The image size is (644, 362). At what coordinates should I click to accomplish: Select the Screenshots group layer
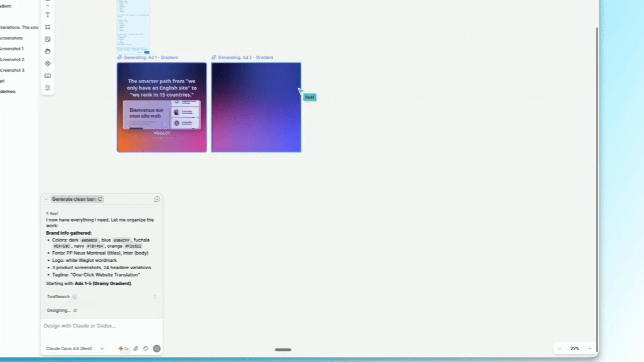coord(11,38)
